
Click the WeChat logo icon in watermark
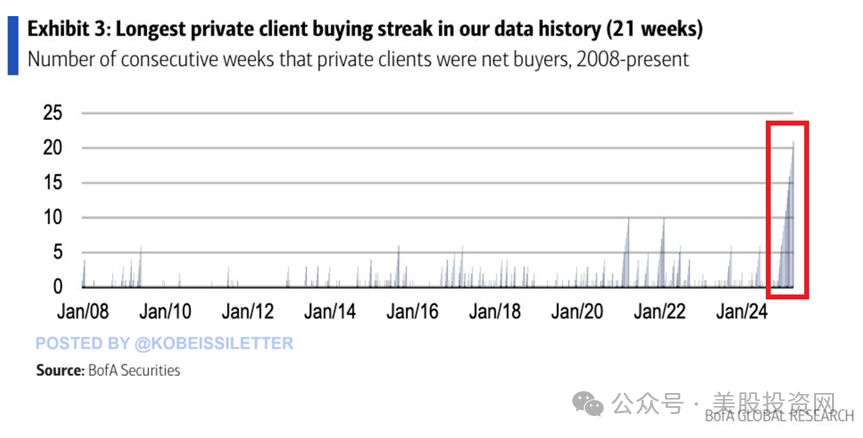point(588,404)
